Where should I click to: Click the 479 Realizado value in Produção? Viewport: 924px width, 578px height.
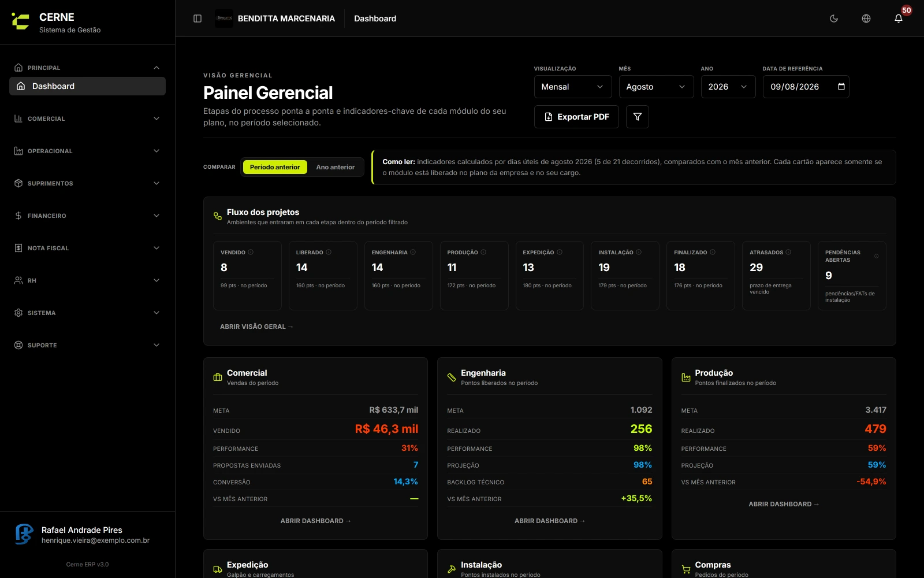[875, 429]
